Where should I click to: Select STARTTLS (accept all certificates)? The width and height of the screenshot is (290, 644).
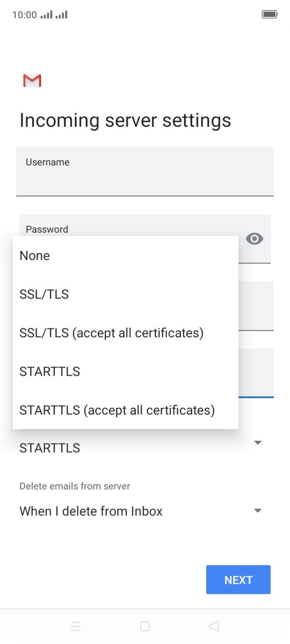(x=117, y=410)
